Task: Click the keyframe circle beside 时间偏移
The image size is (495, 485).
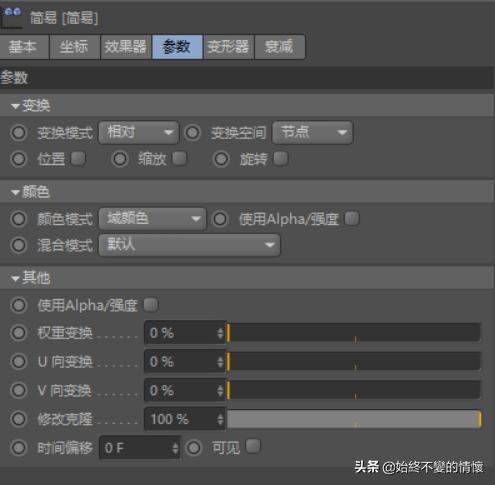Action: 19,448
